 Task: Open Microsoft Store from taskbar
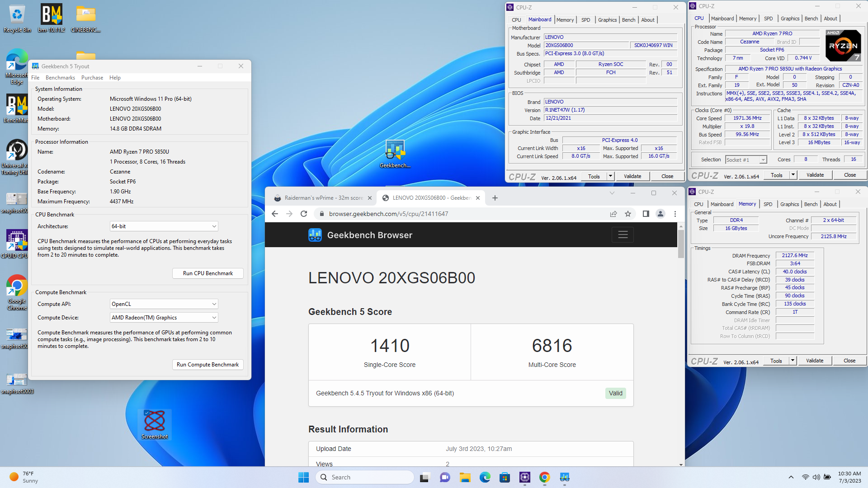pos(505,477)
